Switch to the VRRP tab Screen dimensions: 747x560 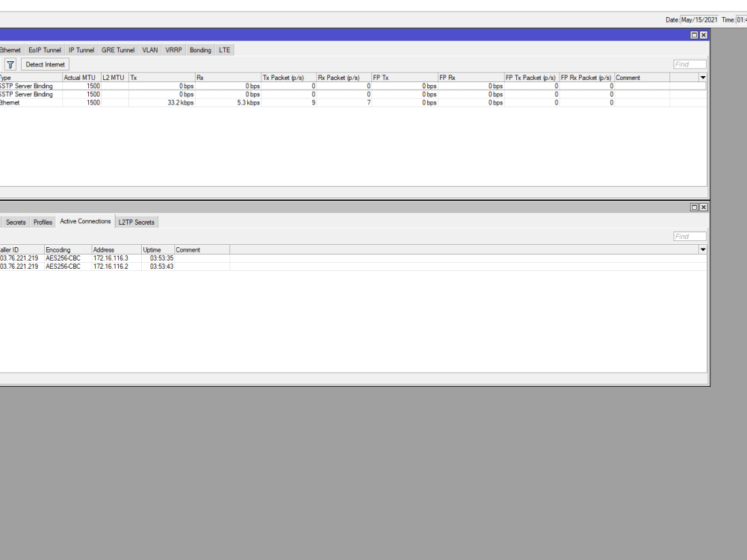tap(173, 49)
